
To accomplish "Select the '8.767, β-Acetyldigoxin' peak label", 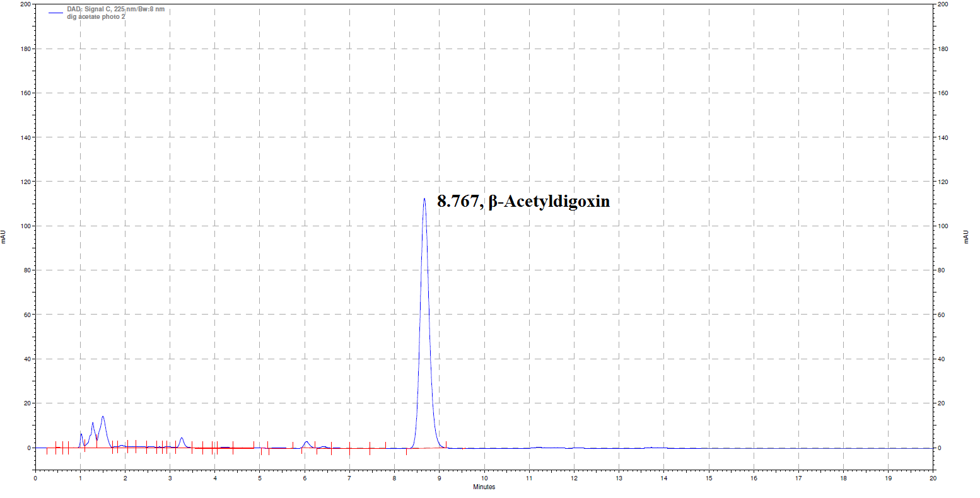I will pos(523,202).
